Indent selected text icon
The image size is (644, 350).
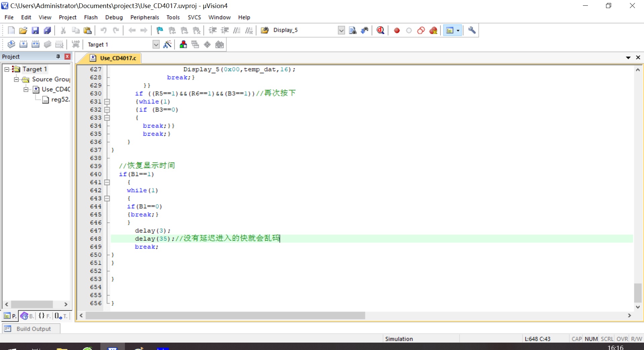213,30
